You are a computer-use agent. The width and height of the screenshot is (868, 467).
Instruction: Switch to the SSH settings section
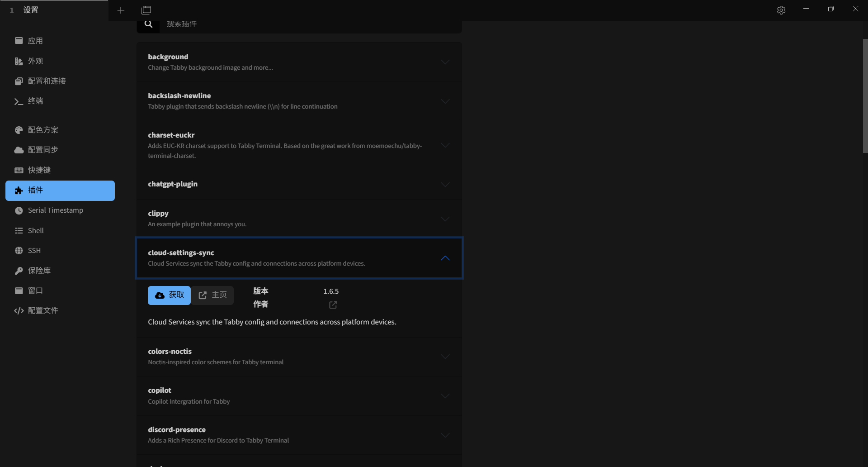34,251
